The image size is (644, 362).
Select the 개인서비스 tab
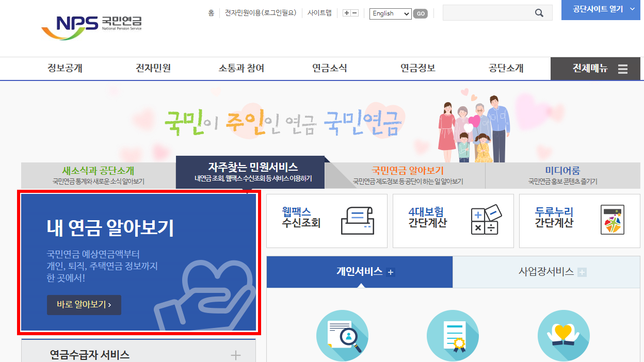click(360, 272)
